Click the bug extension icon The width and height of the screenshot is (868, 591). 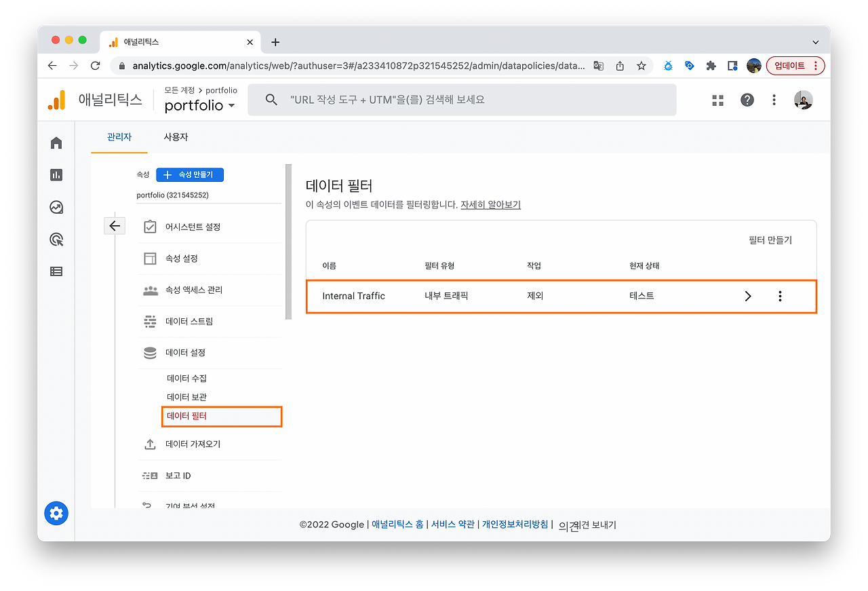[668, 66]
